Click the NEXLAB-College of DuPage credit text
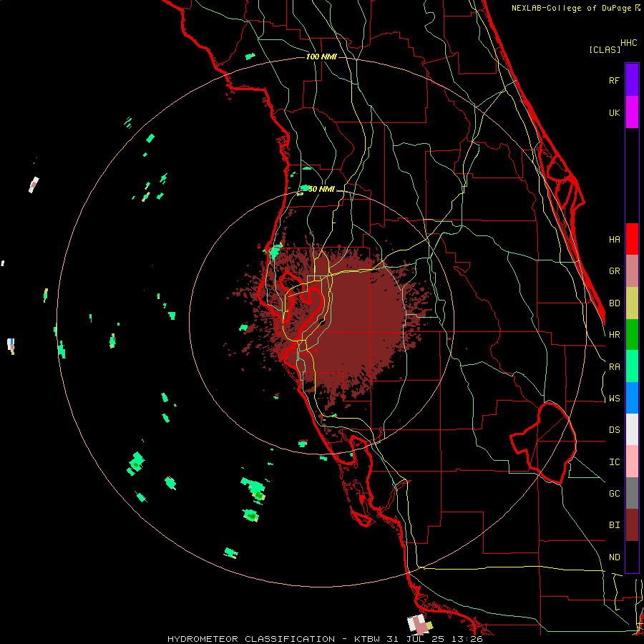Screen dimensions: 644x644 click(575, 8)
